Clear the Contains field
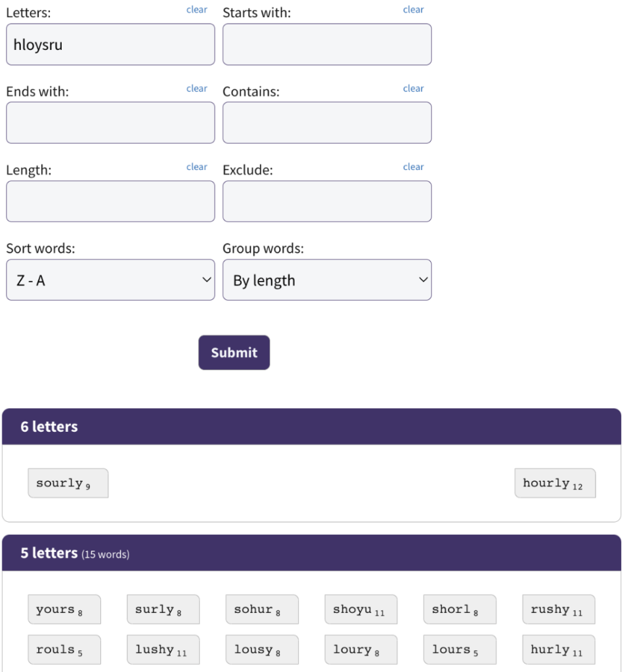The height and width of the screenshot is (672, 631). click(x=413, y=89)
